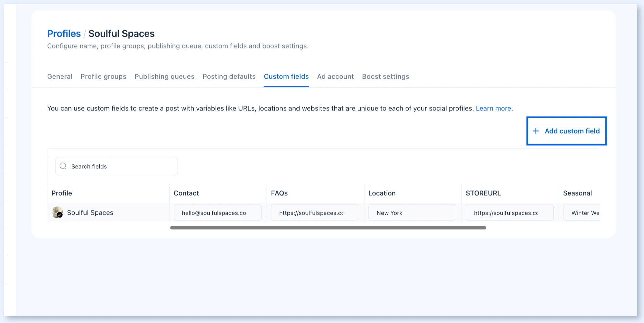Click the Soulful Spaces page title

pyautogui.click(x=121, y=33)
